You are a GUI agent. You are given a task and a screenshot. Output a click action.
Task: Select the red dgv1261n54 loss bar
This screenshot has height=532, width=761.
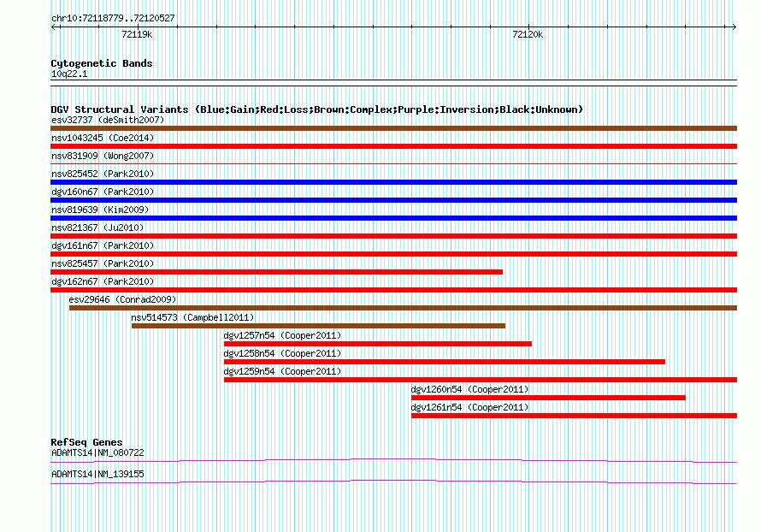pos(574,416)
